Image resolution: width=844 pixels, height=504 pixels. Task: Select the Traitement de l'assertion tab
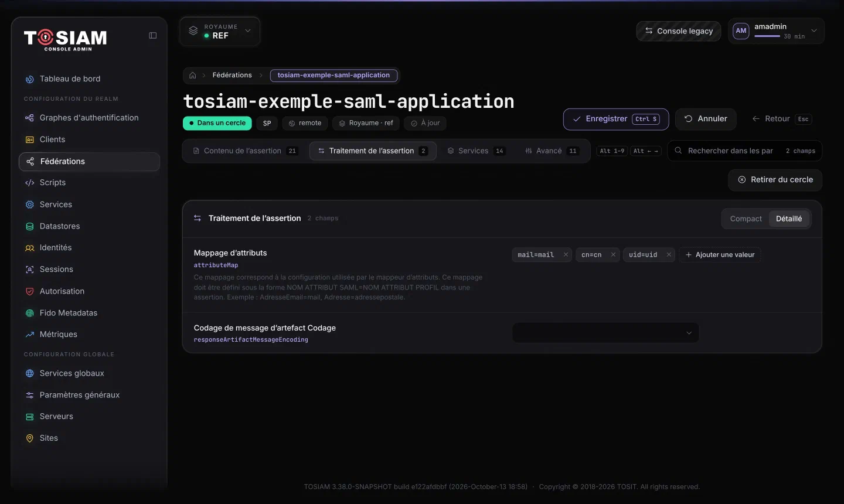click(x=373, y=151)
